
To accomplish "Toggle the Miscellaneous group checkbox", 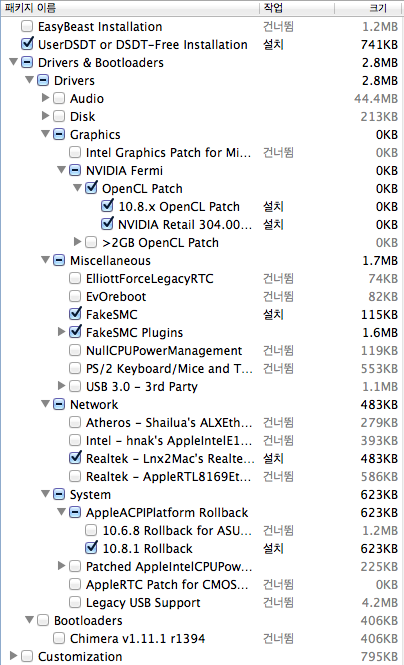I will click(x=59, y=260).
